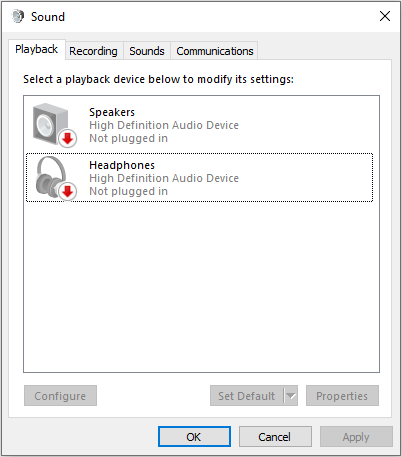Open the Sounds tab
This screenshot has width=402, height=457.
(x=147, y=51)
